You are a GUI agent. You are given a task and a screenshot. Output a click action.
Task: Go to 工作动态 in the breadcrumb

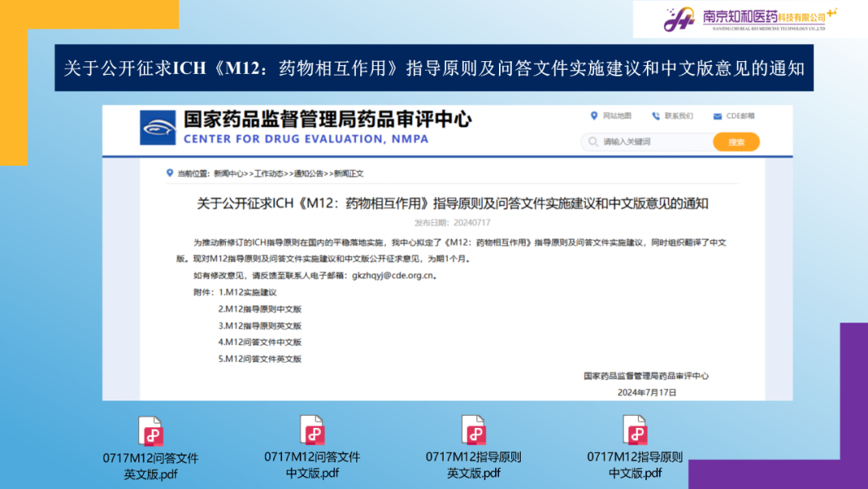pyautogui.click(x=270, y=173)
